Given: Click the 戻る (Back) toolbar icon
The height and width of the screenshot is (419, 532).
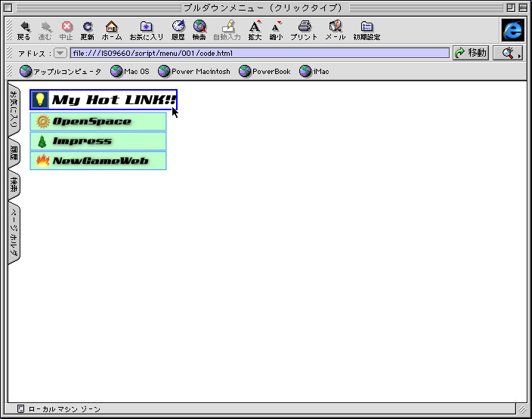Looking at the screenshot, I should (x=23, y=29).
